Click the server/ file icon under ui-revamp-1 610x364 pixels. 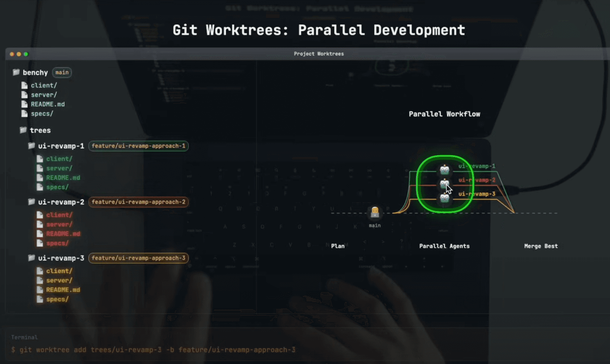(x=40, y=168)
